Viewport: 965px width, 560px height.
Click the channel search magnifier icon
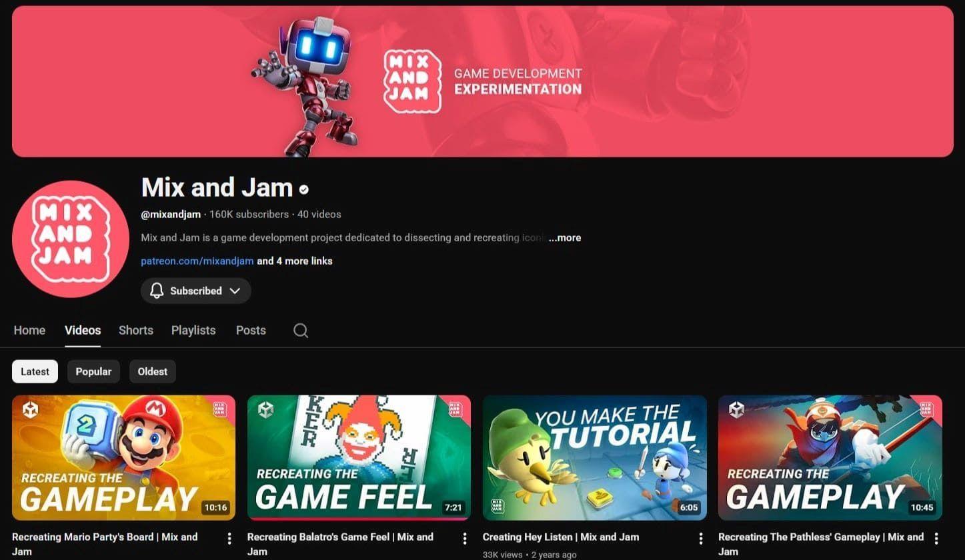tap(301, 331)
